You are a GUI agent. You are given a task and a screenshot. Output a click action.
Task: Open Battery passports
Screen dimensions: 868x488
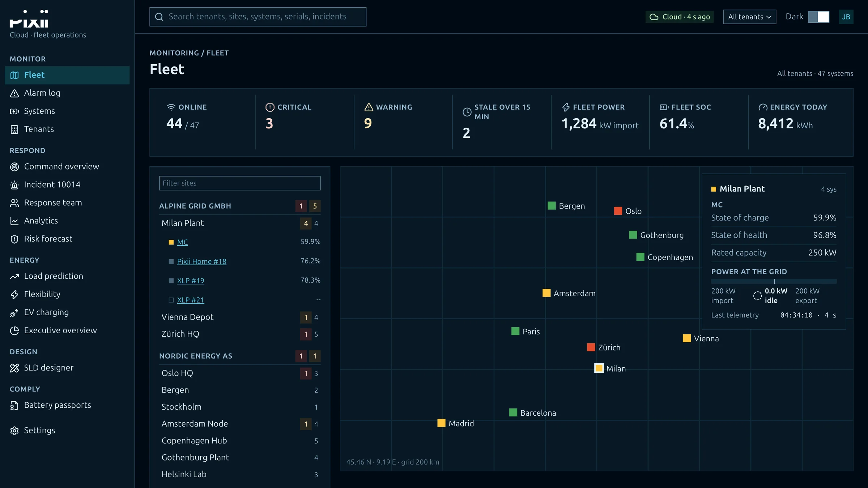[67, 405]
